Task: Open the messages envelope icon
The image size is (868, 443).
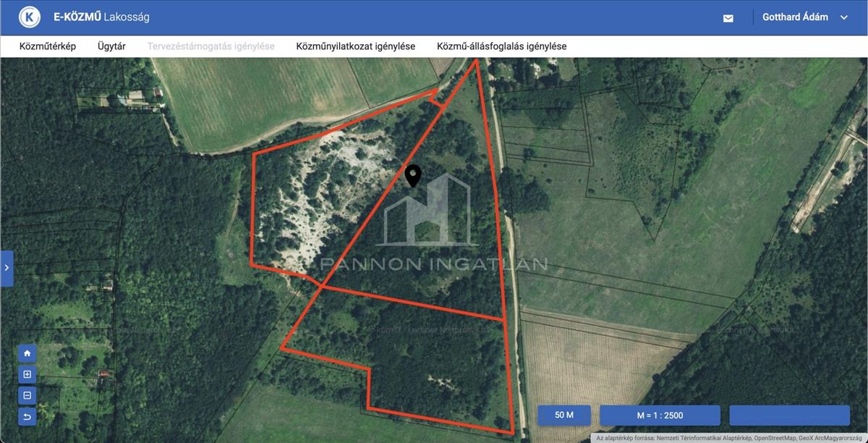Action: tap(728, 18)
